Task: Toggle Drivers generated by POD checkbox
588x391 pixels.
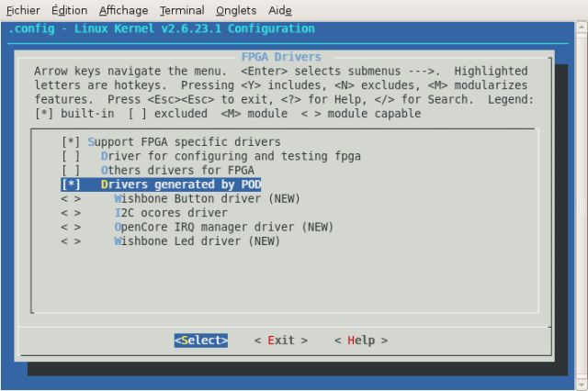Action: (x=71, y=184)
